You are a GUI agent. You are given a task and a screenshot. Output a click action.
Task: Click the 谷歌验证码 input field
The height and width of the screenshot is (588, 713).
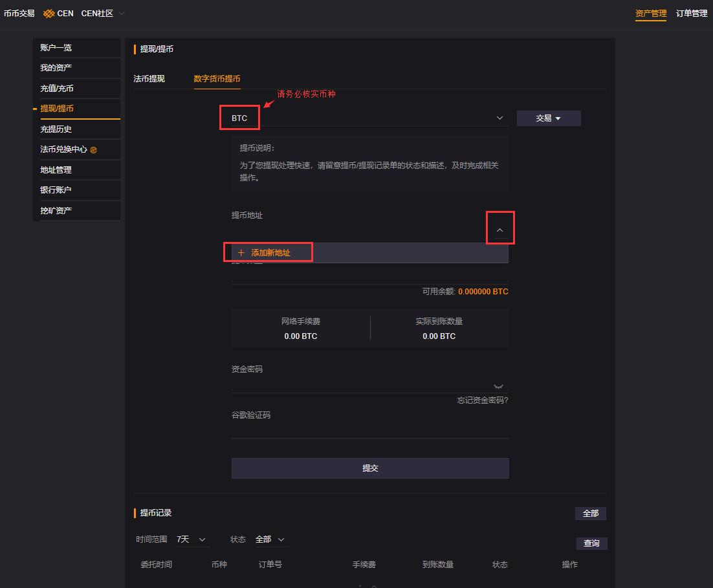pyautogui.click(x=369, y=430)
